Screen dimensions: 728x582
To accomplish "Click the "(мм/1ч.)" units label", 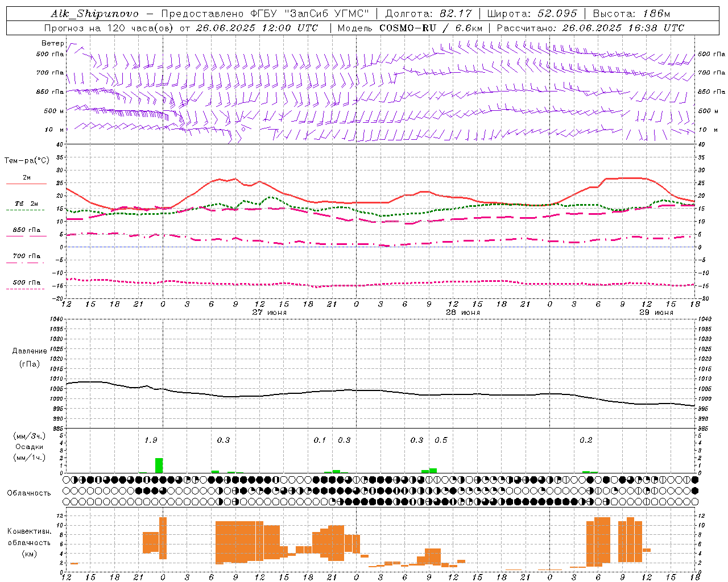I will pos(30,458).
